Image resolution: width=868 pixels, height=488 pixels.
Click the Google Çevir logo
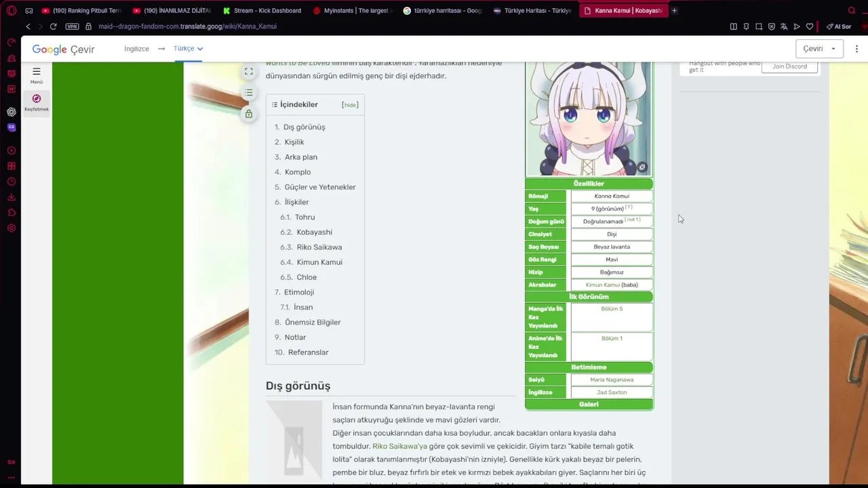coord(63,49)
